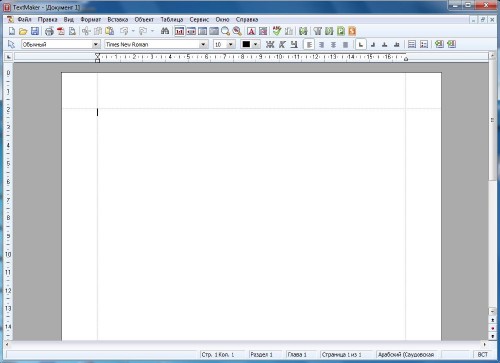Viewport: 500px width, 363px height.
Task: Click the magnifying glass zoom icon
Action: tap(226, 31)
